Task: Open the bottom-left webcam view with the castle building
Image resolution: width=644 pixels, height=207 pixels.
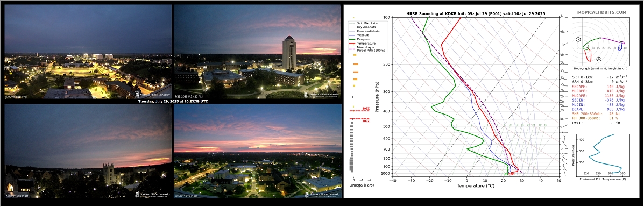Action: pos(88,152)
